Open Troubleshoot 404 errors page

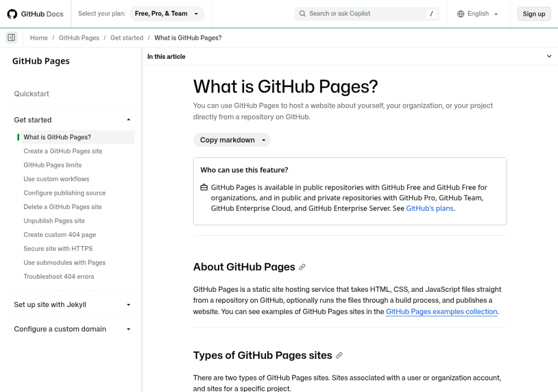59,277
